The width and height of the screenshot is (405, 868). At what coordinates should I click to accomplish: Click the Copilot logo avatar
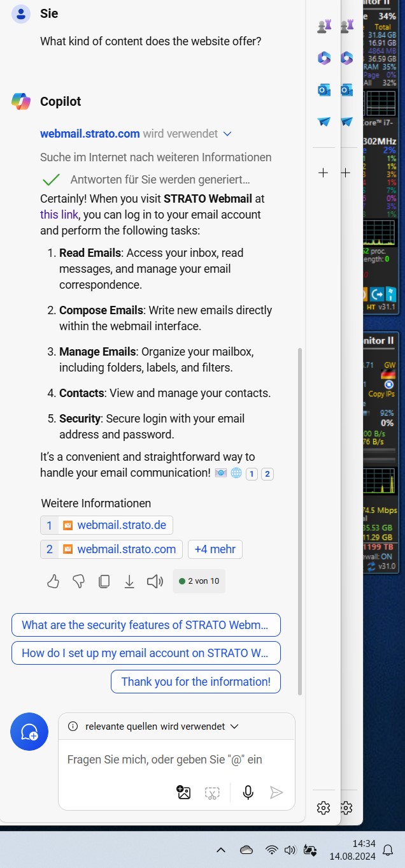(21, 101)
